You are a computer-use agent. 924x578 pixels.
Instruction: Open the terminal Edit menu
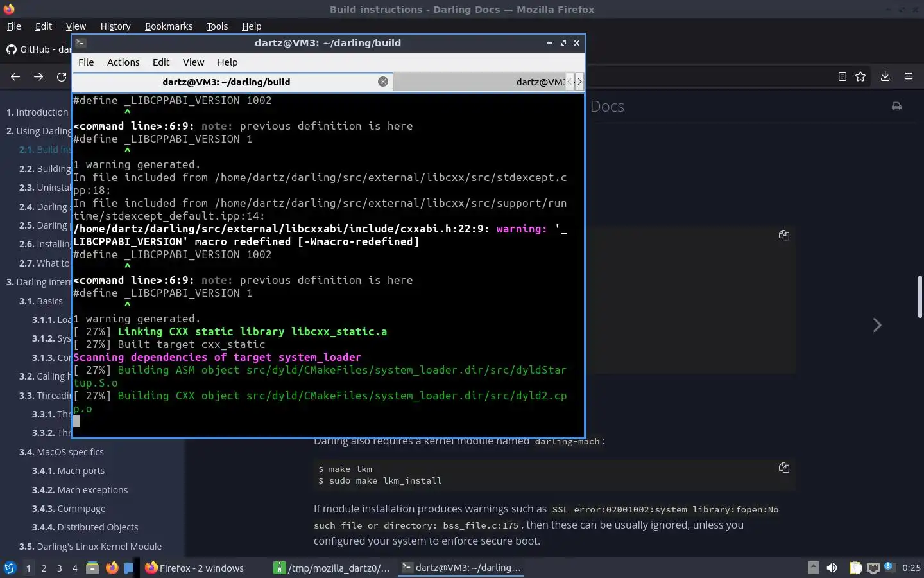[161, 62]
